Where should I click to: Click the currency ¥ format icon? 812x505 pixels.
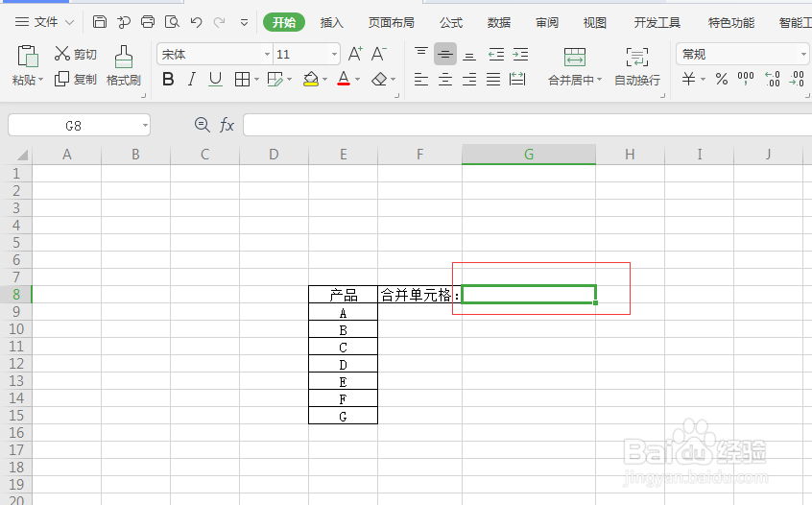point(689,79)
